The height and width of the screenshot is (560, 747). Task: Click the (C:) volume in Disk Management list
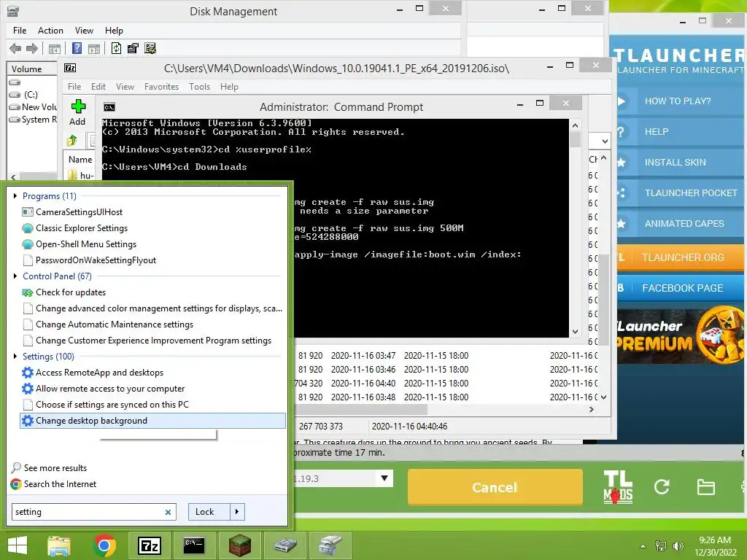coord(31,94)
